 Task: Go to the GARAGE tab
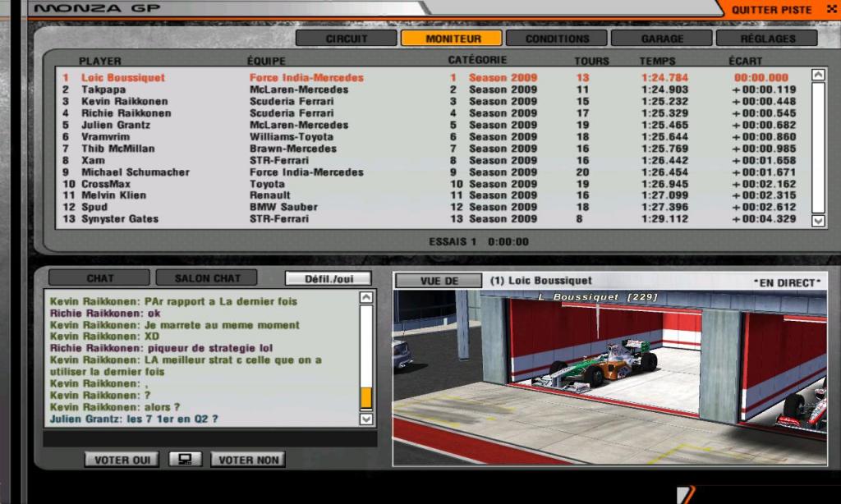coord(662,38)
